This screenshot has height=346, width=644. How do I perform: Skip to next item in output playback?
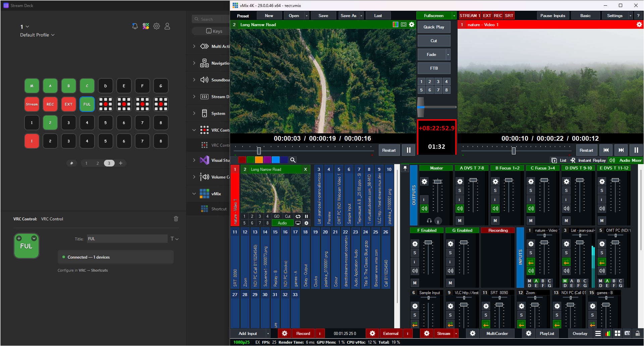[x=621, y=150]
